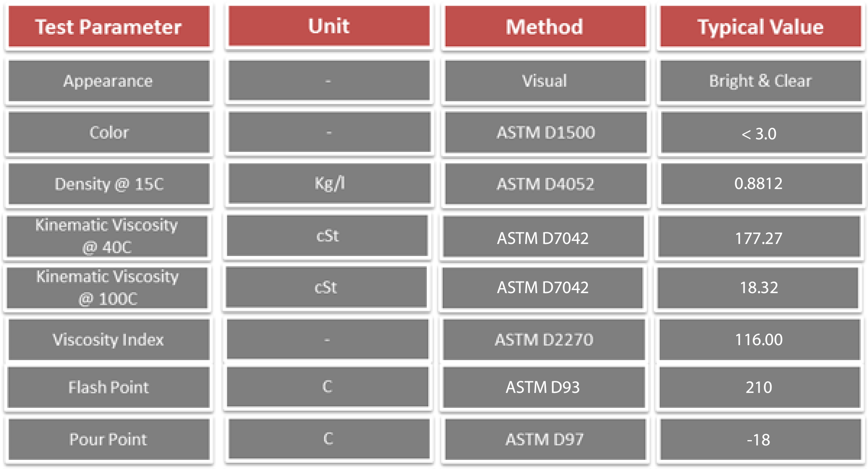
Task: Select the Typical Value header cell
Action: pyautogui.click(x=760, y=27)
